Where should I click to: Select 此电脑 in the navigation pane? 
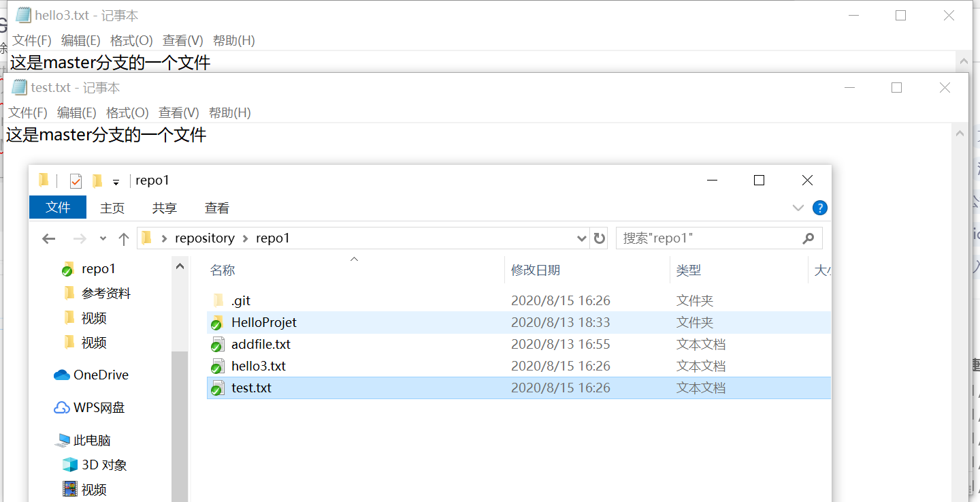pyautogui.click(x=92, y=440)
